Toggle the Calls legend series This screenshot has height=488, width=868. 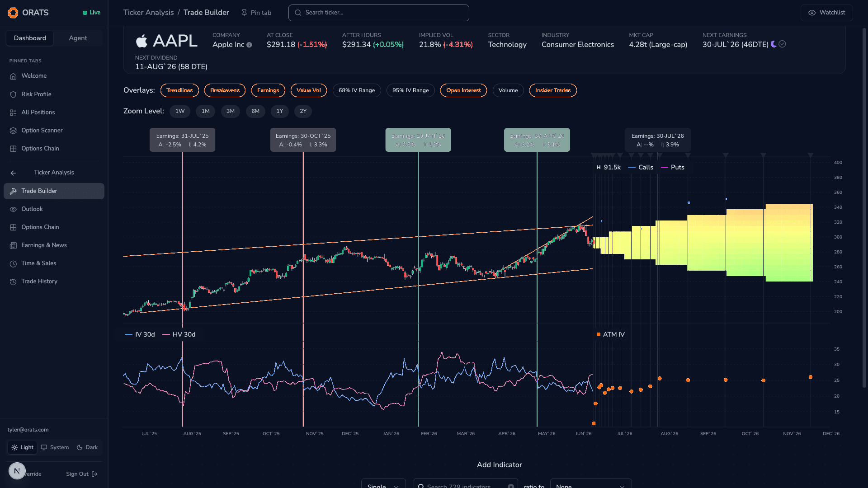click(x=641, y=167)
